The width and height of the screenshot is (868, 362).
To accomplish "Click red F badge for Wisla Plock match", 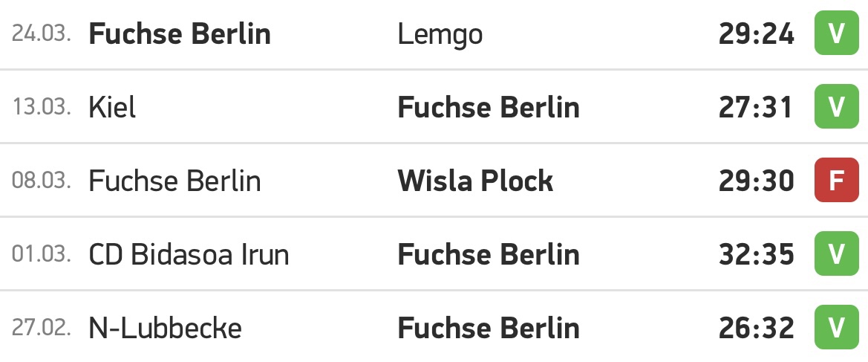I will click(x=836, y=180).
